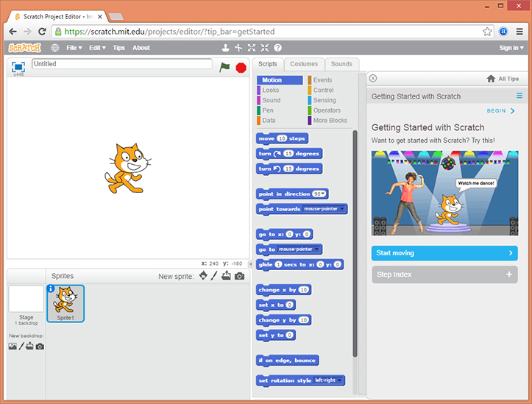532x404 pixels.
Task: Toggle full screen stage mode icon
Action: click(18, 66)
